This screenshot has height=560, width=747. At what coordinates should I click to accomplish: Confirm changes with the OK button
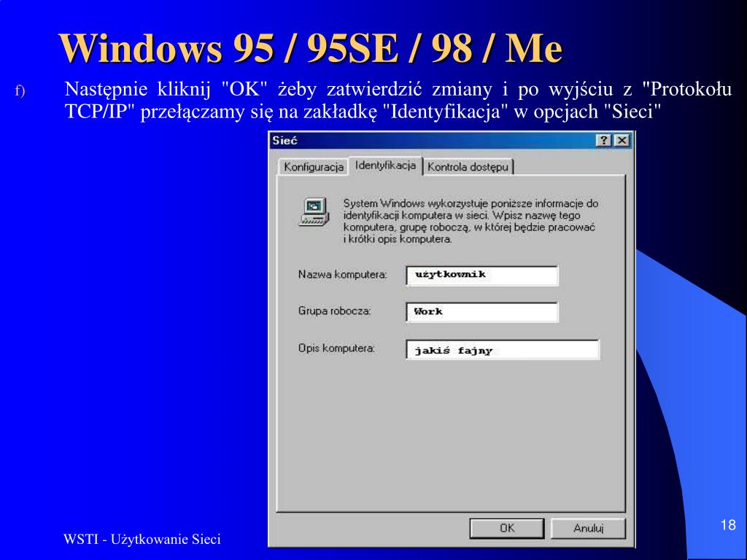tap(507, 528)
